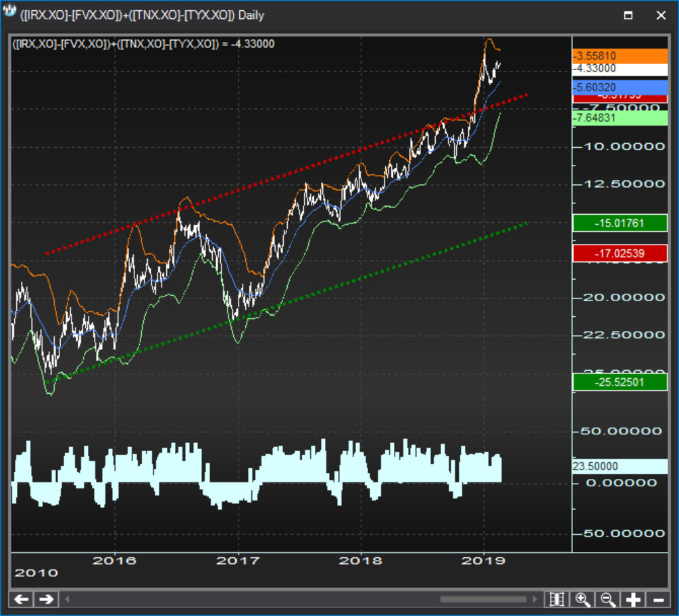Click the minus button in bottom toolbar

pos(658,599)
